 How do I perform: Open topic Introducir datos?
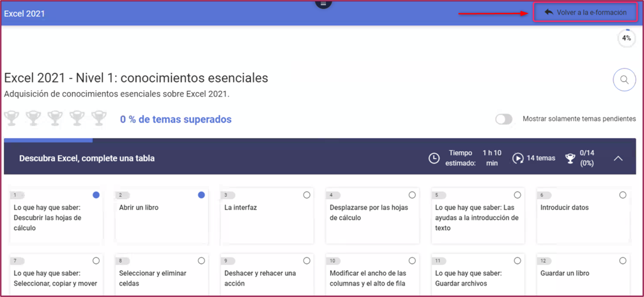[583, 216]
